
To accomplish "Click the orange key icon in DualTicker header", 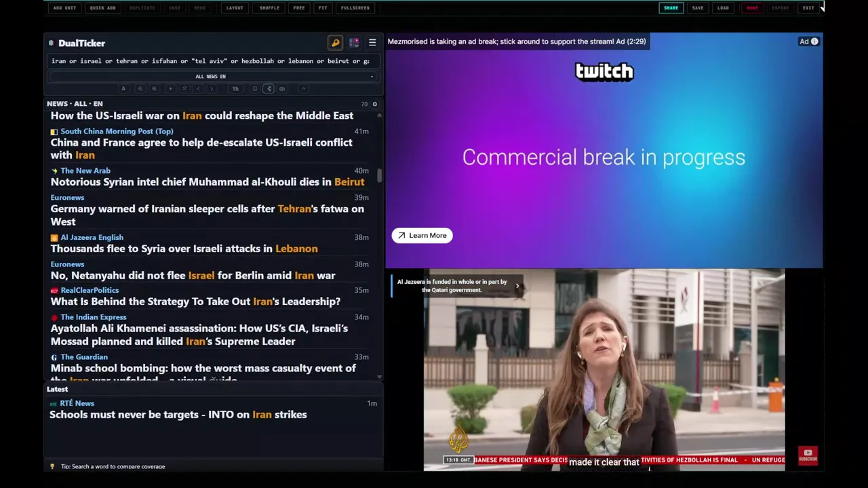I will click(x=335, y=43).
